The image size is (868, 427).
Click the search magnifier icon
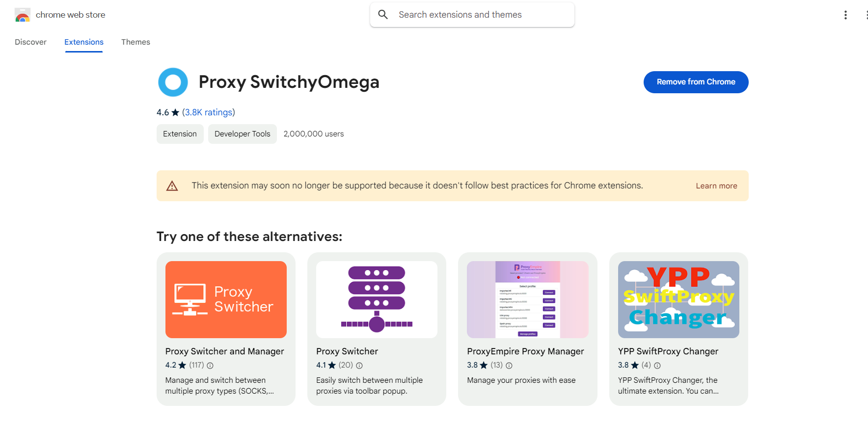pos(383,14)
